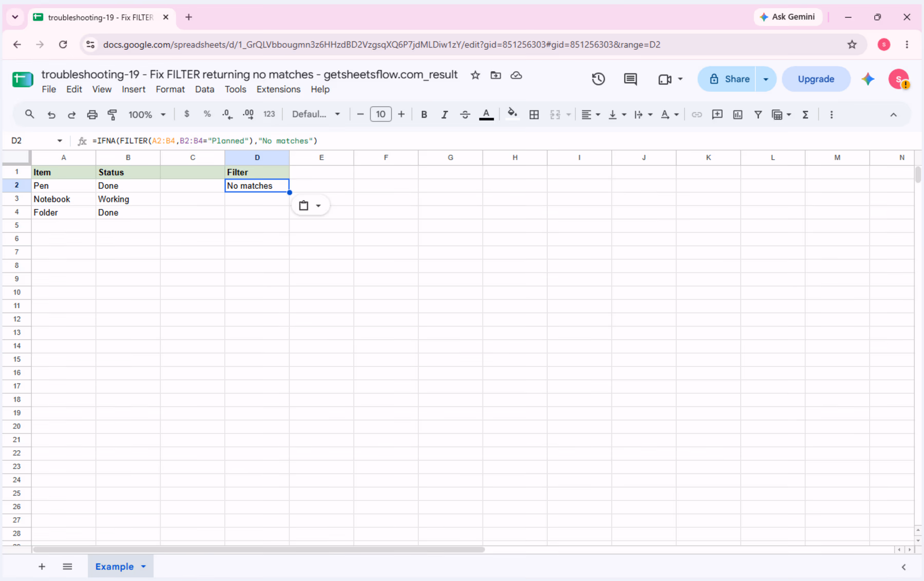Open the text color picker
The width and height of the screenshot is (924, 581).
pyautogui.click(x=486, y=114)
